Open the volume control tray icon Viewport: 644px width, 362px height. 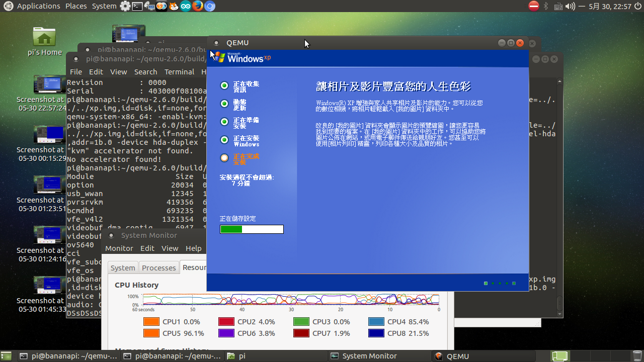click(570, 6)
